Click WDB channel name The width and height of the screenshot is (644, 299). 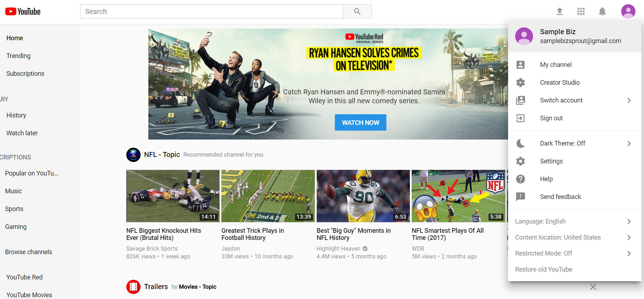(418, 248)
